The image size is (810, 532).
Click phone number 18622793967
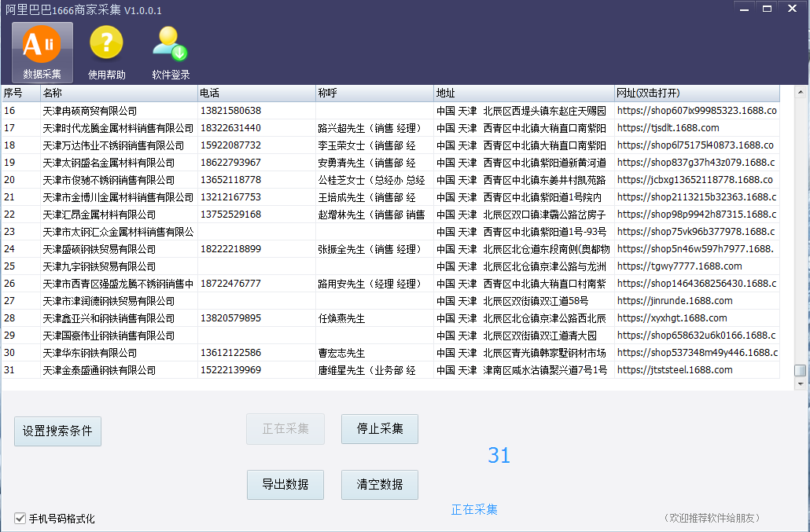(231, 163)
